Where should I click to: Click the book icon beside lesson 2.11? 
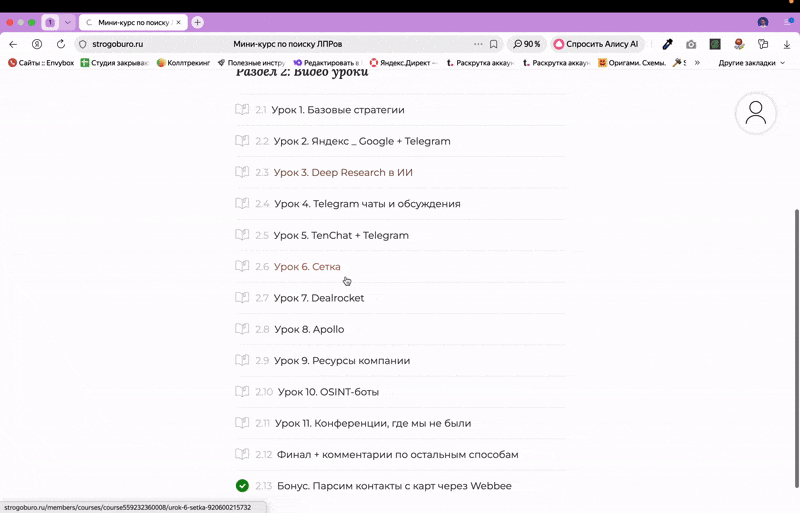[242, 423]
